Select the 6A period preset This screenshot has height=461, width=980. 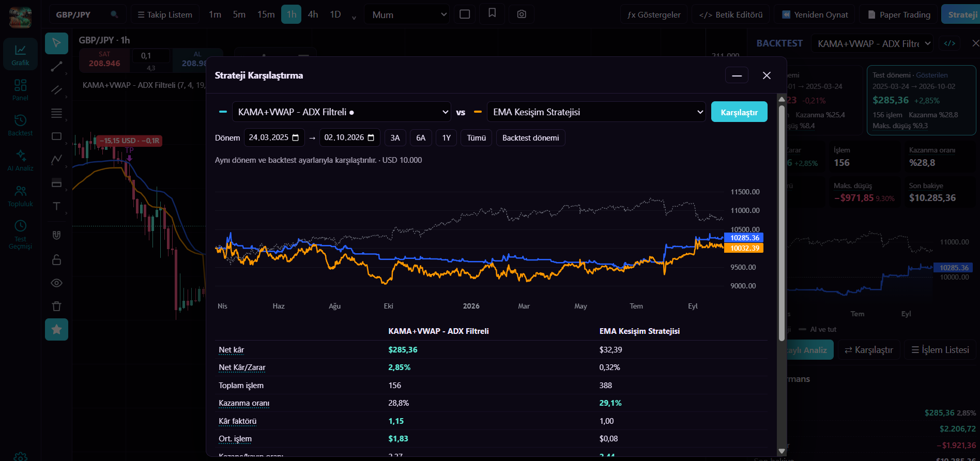pyautogui.click(x=421, y=137)
